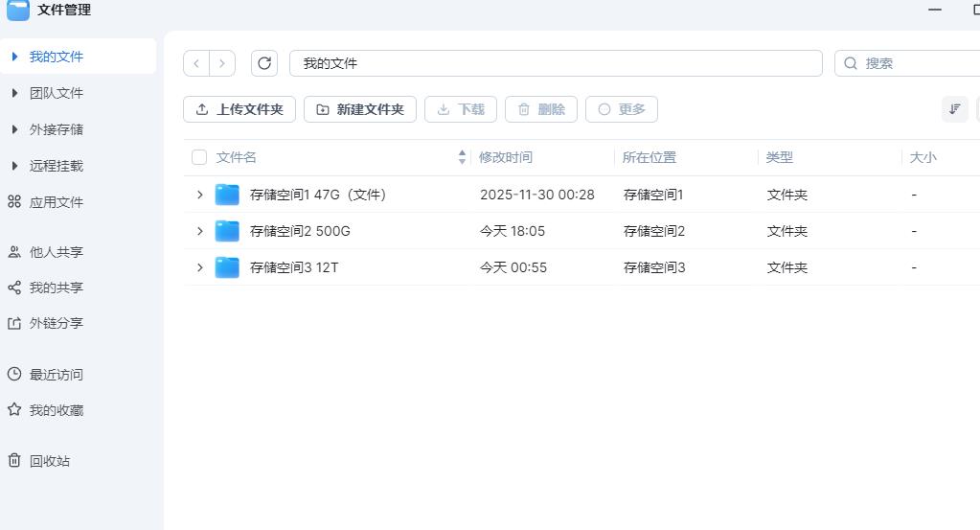Open the sort order icon button
Screen dimensions: 980x530
click(x=954, y=109)
